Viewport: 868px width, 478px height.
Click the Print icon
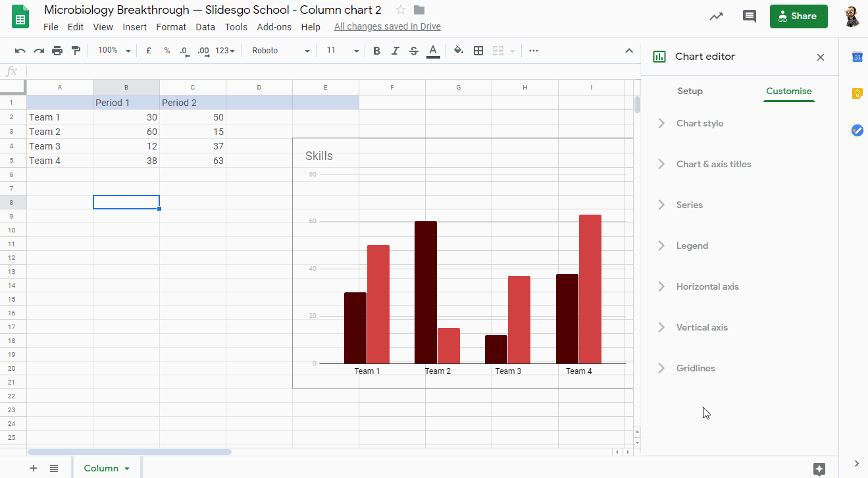point(57,51)
